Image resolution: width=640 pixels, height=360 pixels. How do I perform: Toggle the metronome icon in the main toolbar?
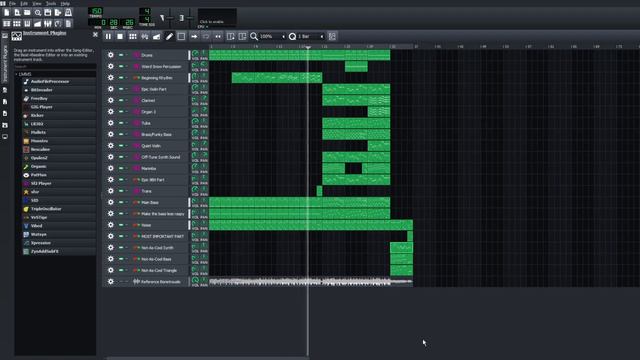pos(68,13)
